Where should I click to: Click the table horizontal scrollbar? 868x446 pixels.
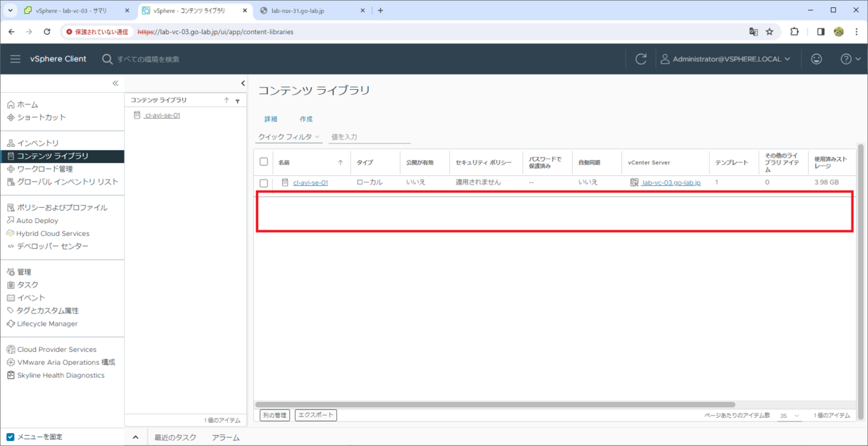click(496, 404)
